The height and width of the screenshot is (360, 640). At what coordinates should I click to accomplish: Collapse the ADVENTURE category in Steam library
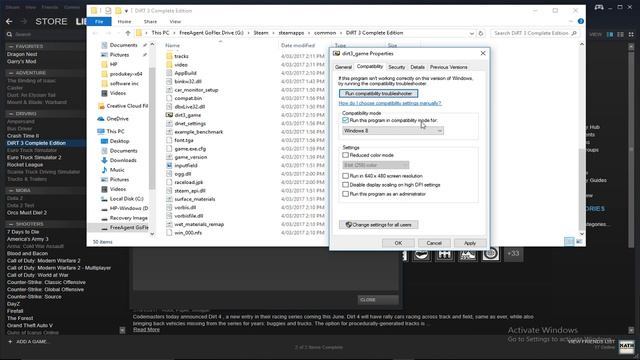tap(11, 73)
